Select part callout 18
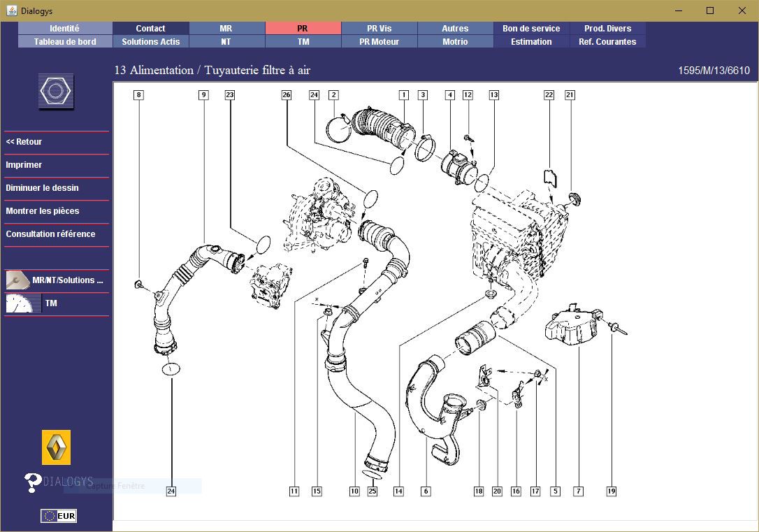Screen dimensions: 759x532 [479, 491]
